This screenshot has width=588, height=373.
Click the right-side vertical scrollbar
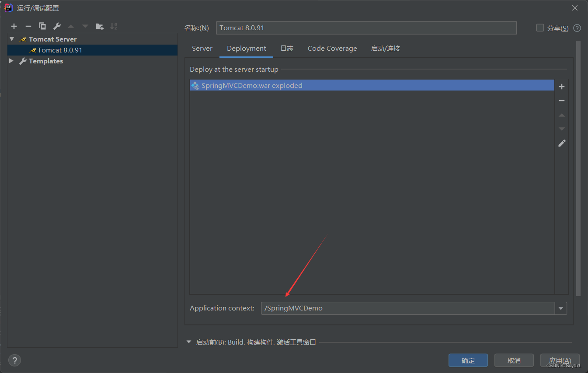point(578,168)
